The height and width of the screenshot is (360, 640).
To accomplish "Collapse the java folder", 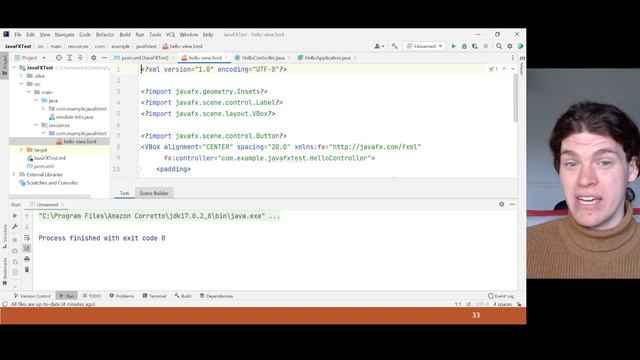I will (36, 100).
